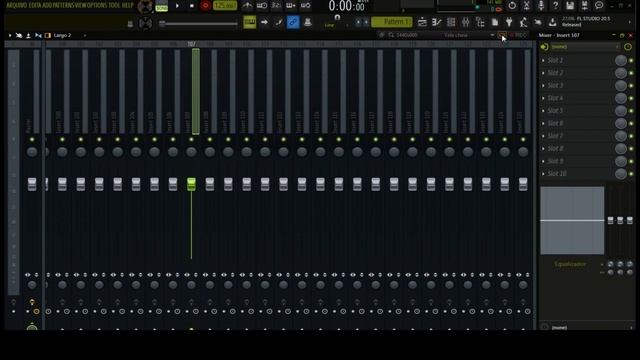
Task: Open the HELP menu
Action: tap(128, 5)
